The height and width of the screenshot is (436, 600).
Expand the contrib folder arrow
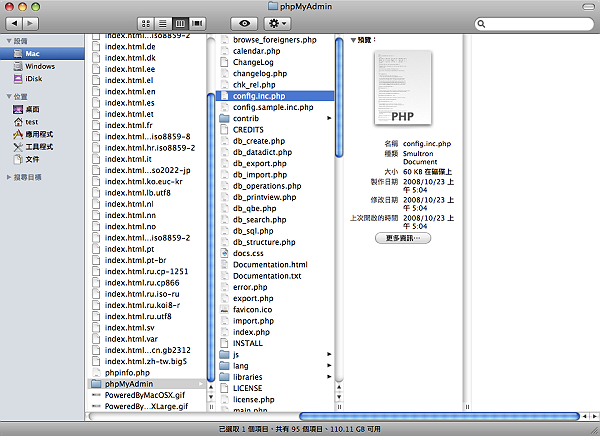click(x=329, y=118)
